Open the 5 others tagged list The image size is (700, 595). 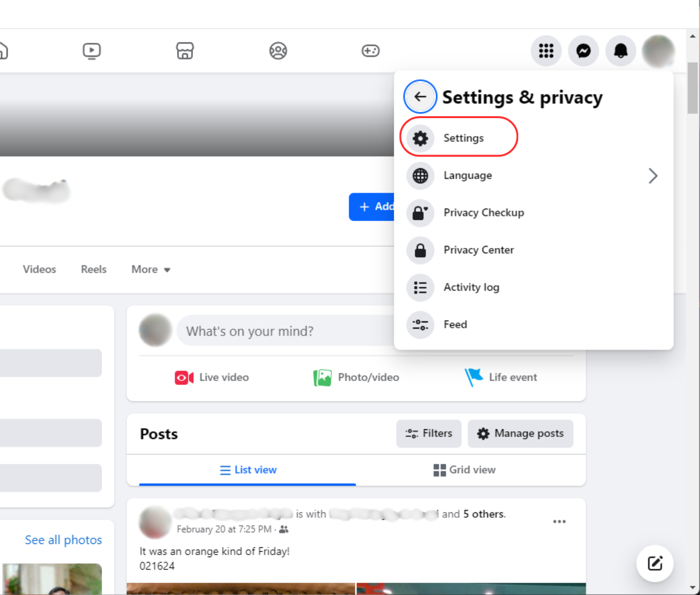click(x=484, y=514)
